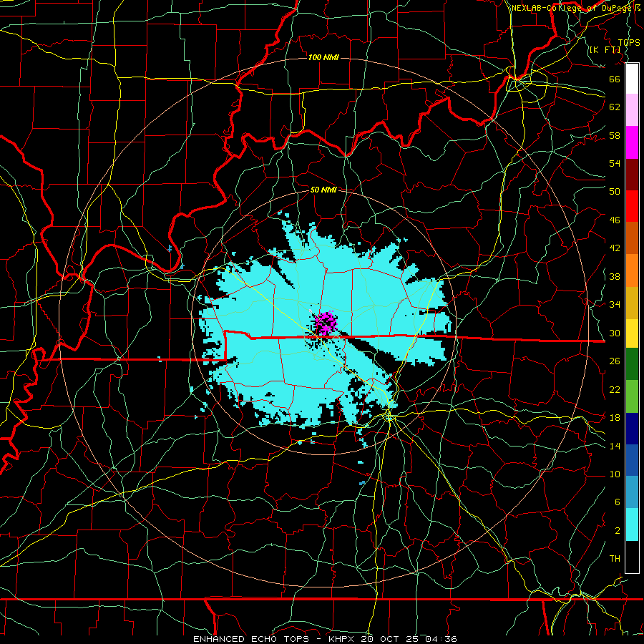Click the yellow legend swatch

(632, 333)
